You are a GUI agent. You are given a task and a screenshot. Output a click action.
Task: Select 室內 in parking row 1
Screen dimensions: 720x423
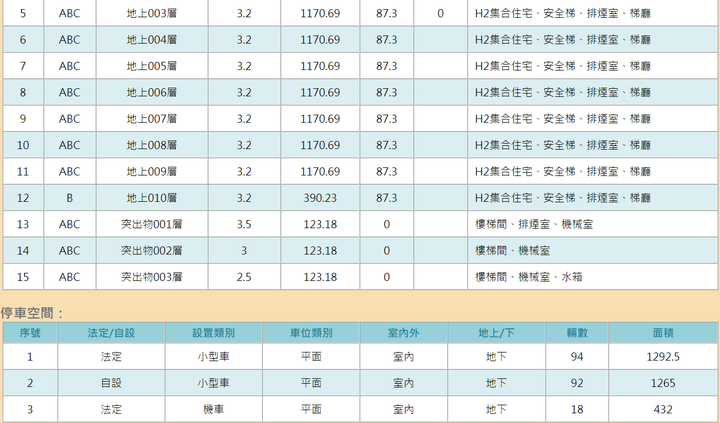(404, 357)
